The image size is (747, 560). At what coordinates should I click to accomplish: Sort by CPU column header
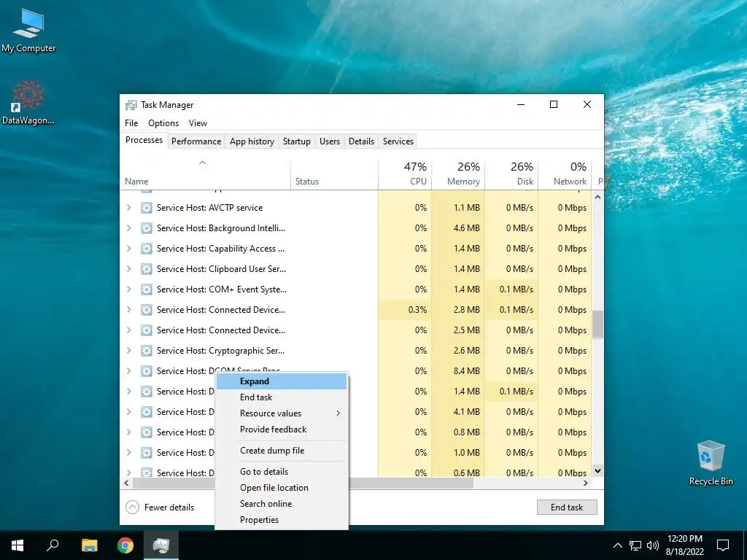[x=405, y=174]
